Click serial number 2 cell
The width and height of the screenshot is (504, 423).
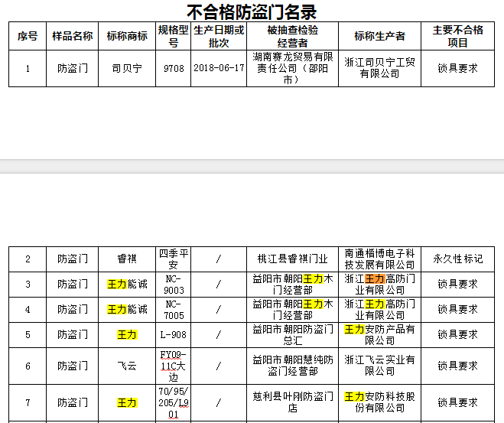28,259
